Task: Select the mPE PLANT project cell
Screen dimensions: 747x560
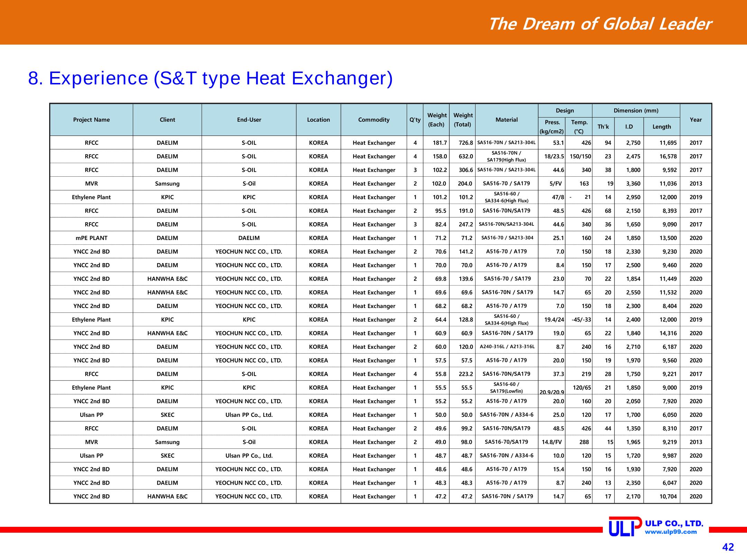Action: tap(91, 238)
